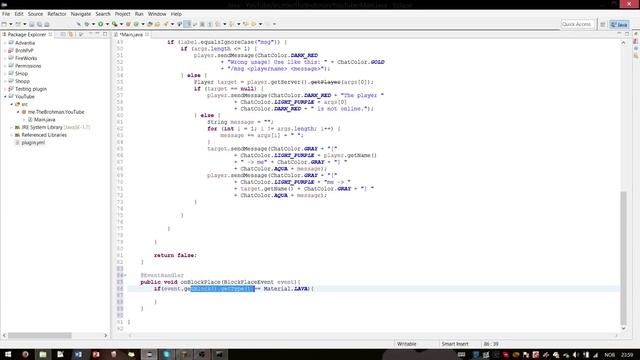640x360 pixels.
Task: Toggle Link with Editor in Package Explorer
Action: pyautogui.click(x=71, y=34)
